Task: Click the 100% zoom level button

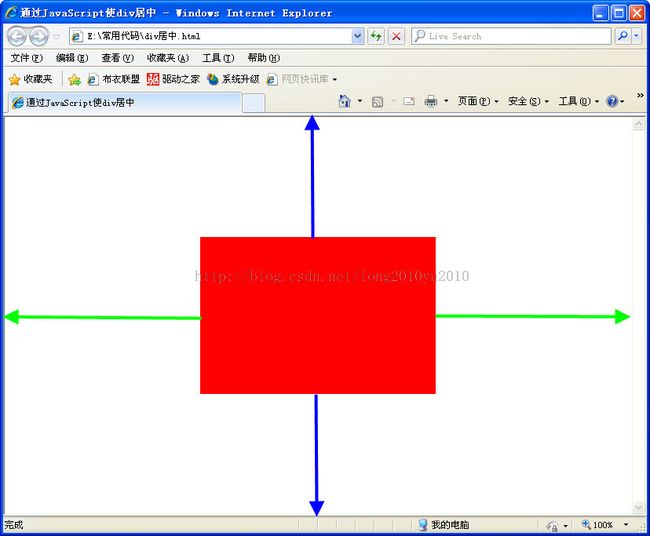Action: (x=597, y=525)
